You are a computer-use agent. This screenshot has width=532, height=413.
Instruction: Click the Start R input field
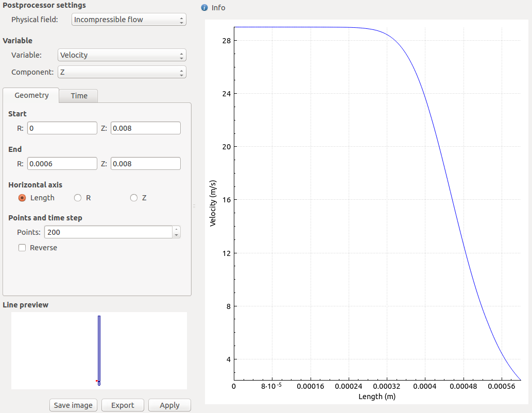coord(62,128)
